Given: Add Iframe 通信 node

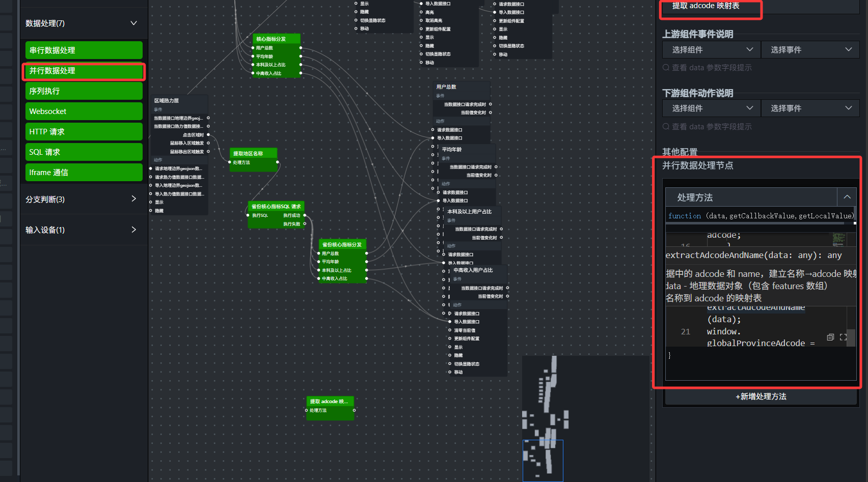Looking at the screenshot, I should 84,172.
